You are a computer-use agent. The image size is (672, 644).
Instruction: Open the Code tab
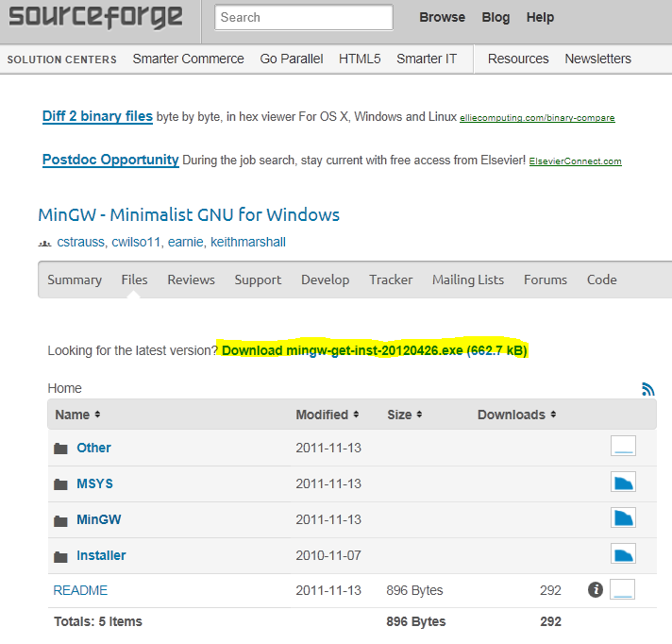602,280
